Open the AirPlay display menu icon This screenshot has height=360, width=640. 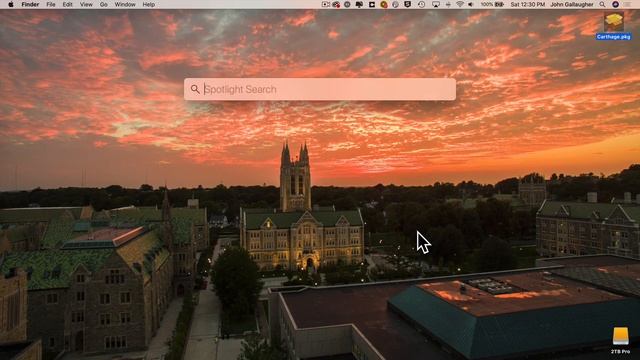coord(436,4)
